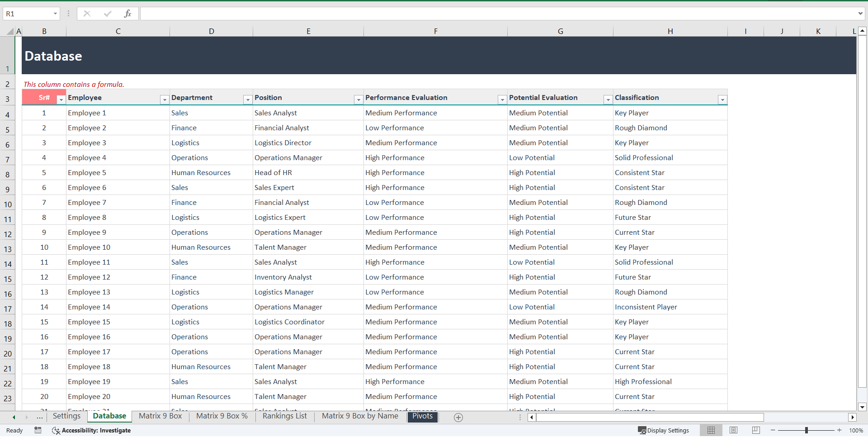Open the Rankings List sheet
Image resolution: width=868 pixels, height=437 pixels.
coord(283,416)
